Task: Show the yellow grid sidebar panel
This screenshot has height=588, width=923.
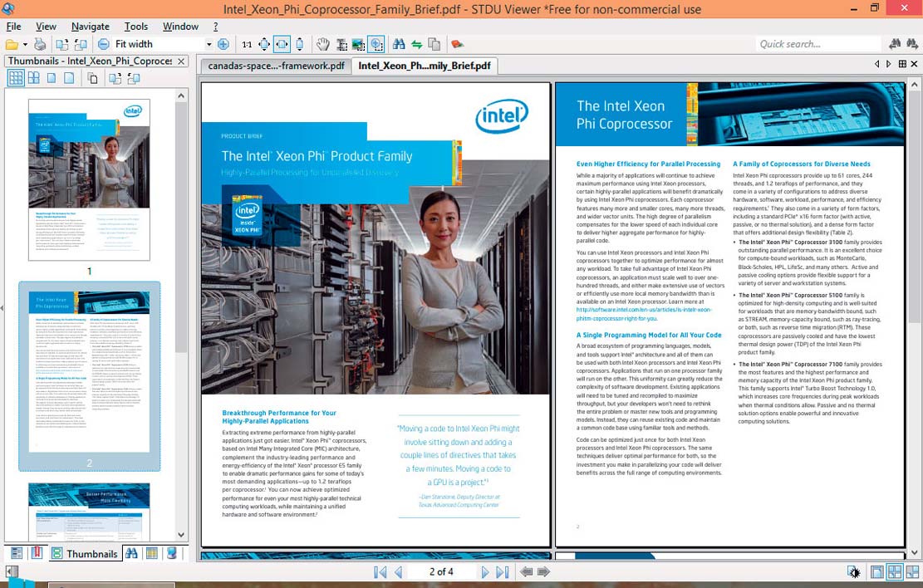Action: click(151, 553)
